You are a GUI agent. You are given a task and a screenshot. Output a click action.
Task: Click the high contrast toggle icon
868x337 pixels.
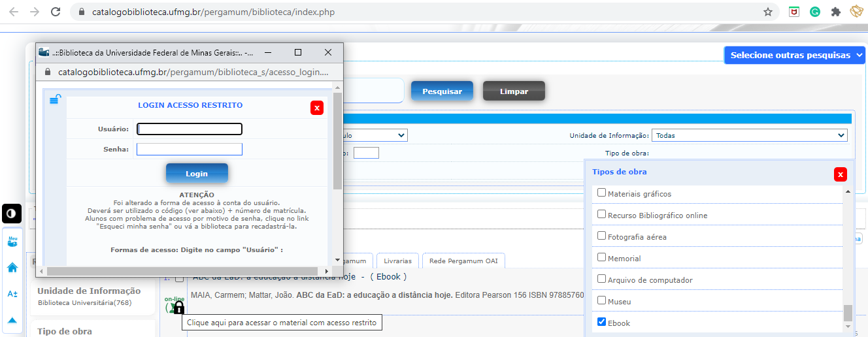12,214
